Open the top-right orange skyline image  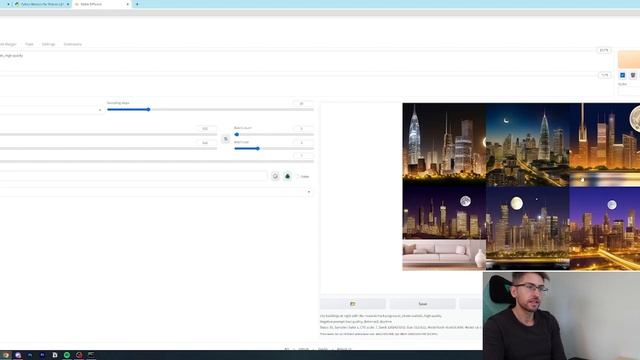(604, 145)
